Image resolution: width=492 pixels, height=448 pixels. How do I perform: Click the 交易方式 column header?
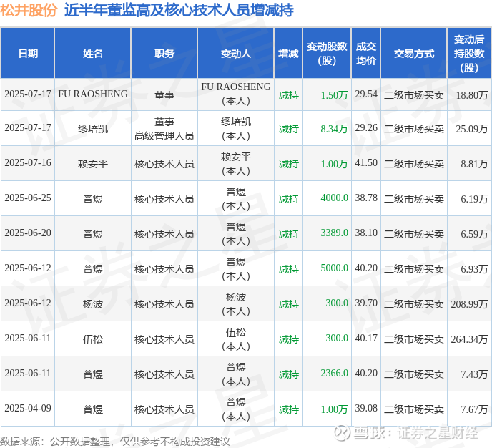pyautogui.click(x=414, y=54)
